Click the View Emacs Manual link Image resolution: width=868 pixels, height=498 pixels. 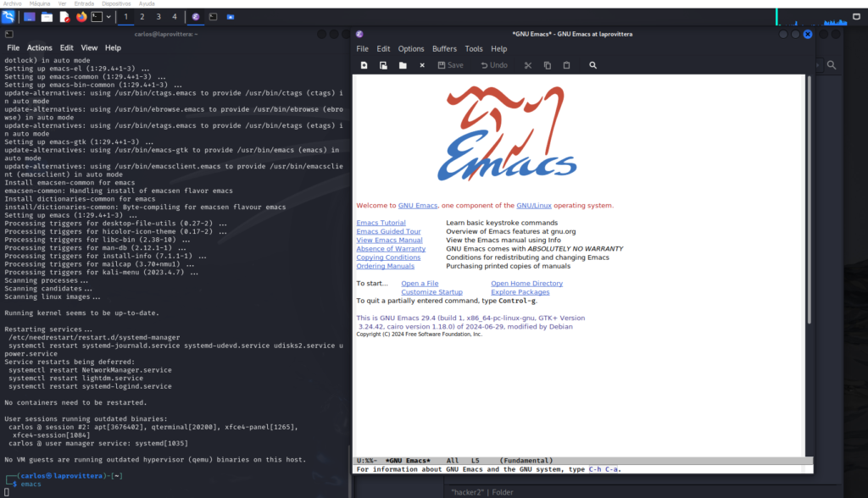coord(389,241)
